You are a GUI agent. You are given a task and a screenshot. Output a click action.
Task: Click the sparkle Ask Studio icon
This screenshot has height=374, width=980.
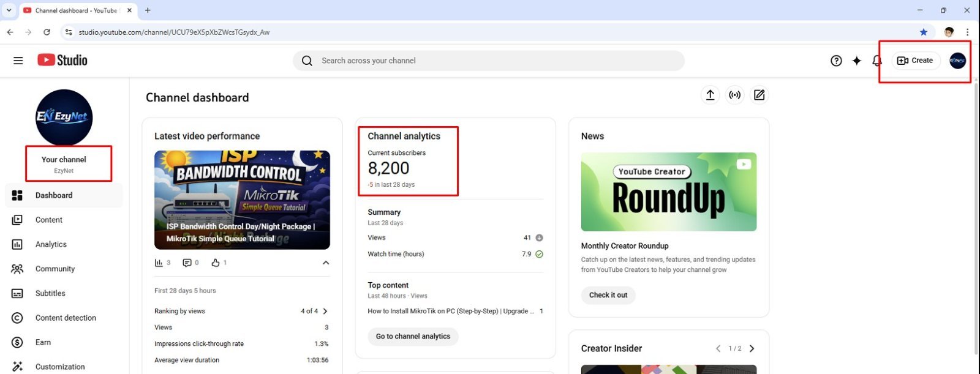click(x=856, y=61)
